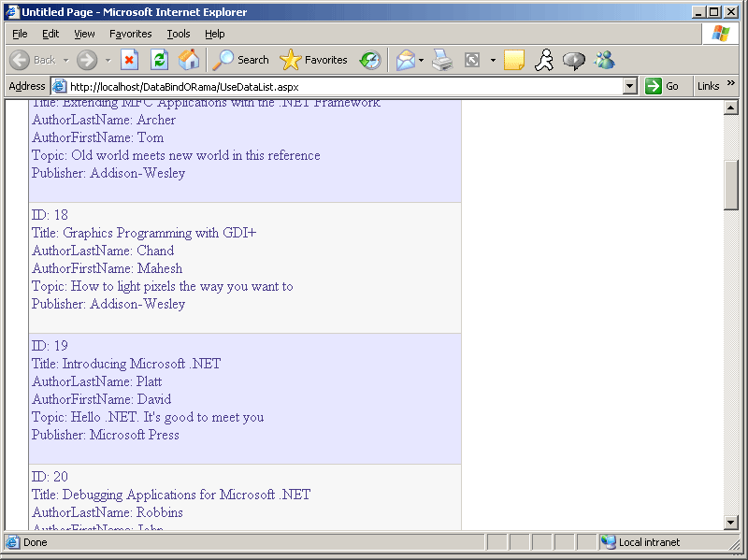Click the Mail envelope icon

coord(405,60)
